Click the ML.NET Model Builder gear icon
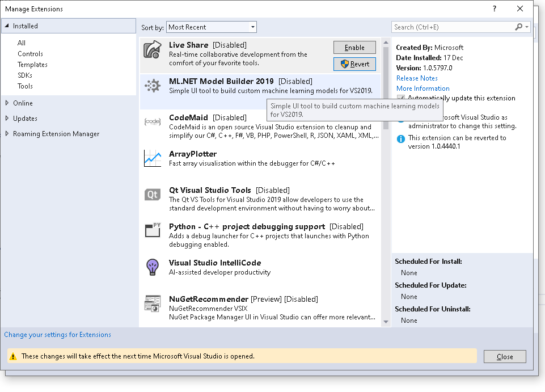 click(x=153, y=86)
